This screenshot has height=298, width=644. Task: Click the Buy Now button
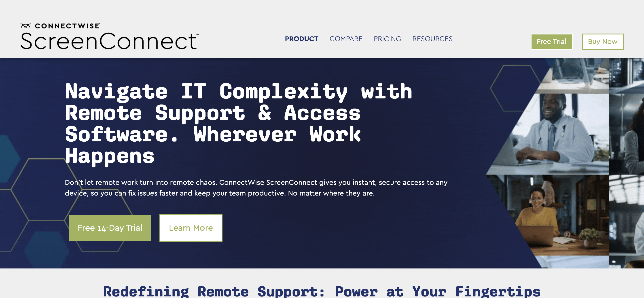[602, 41]
